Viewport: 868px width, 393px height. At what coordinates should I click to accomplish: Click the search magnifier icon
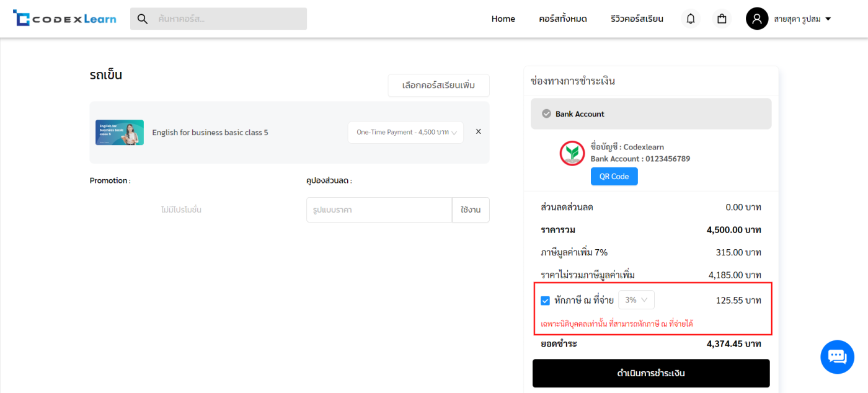pyautogui.click(x=143, y=19)
